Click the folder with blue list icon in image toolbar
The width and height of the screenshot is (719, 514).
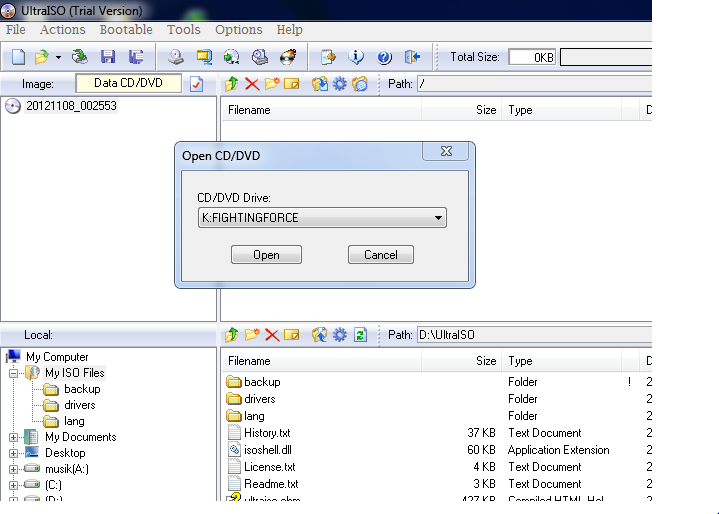point(360,84)
